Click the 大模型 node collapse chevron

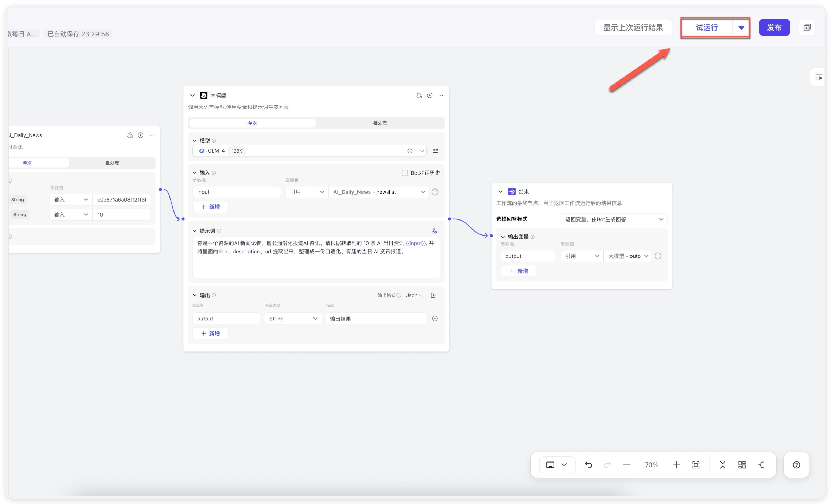(x=192, y=95)
